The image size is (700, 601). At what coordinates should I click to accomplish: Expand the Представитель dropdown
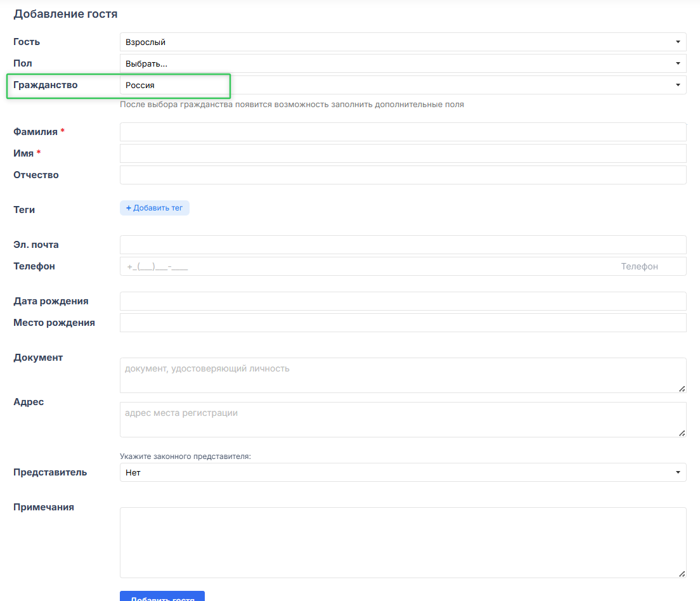tap(403, 472)
